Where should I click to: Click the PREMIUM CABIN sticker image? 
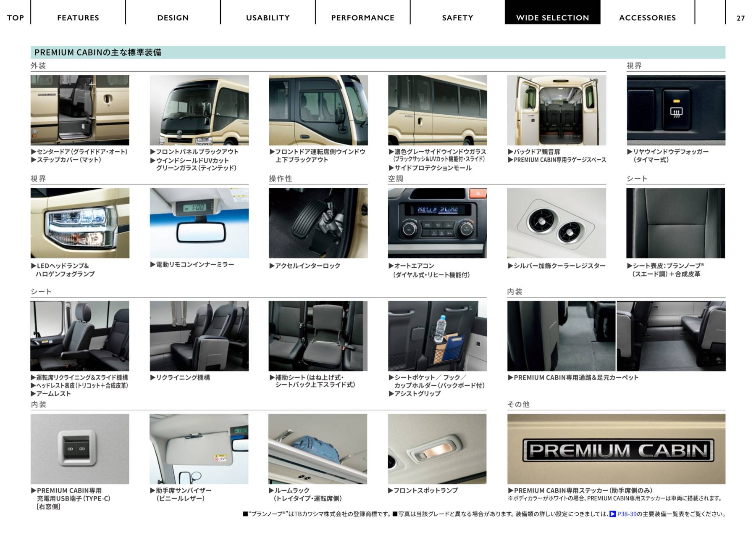click(x=616, y=449)
